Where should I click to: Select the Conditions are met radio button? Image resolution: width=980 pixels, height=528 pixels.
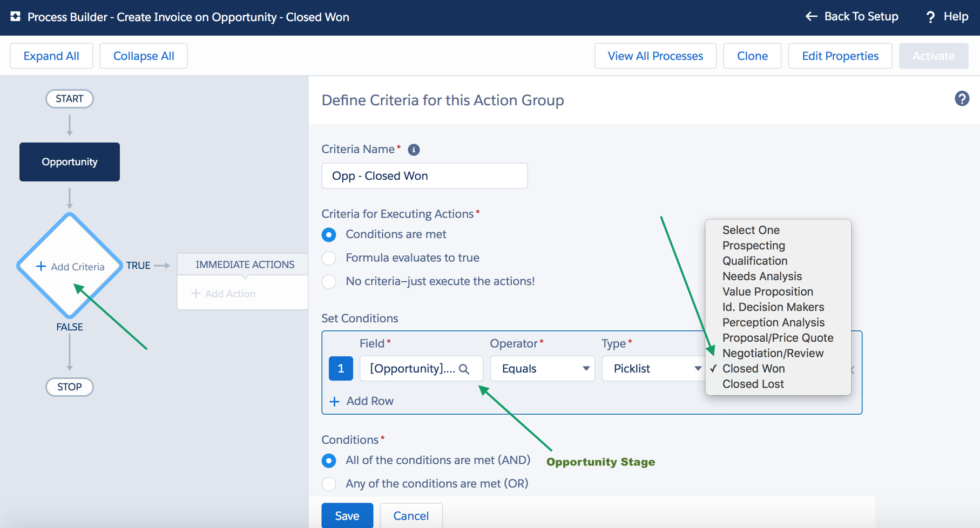coord(329,235)
